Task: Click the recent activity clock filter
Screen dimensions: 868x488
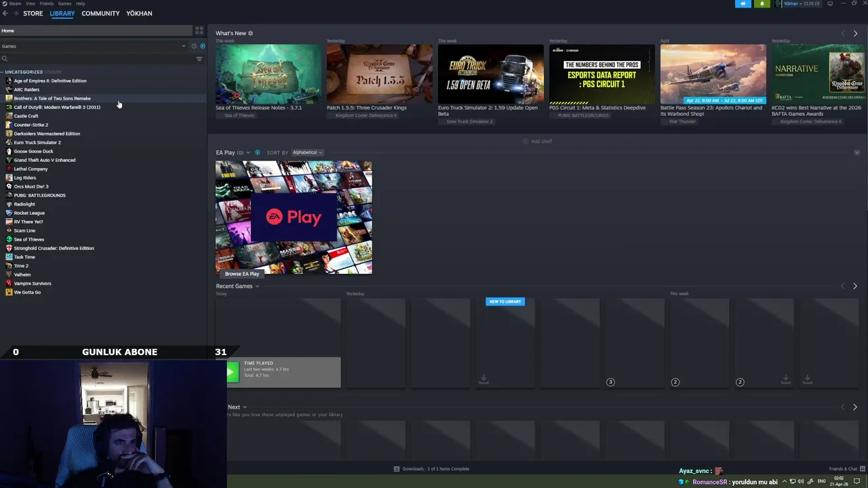Action: [193, 46]
